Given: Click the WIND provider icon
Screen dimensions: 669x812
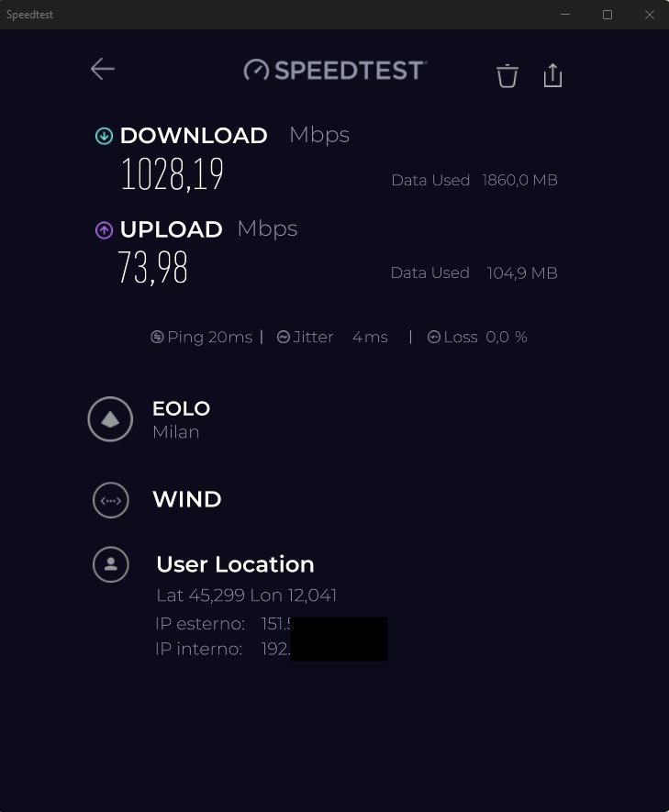Looking at the screenshot, I should pos(110,500).
